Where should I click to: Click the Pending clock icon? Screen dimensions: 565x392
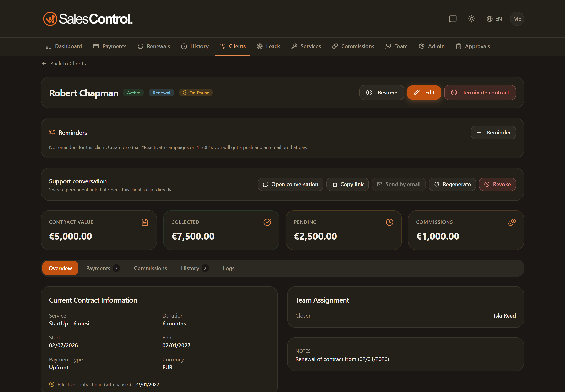click(389, 222)
